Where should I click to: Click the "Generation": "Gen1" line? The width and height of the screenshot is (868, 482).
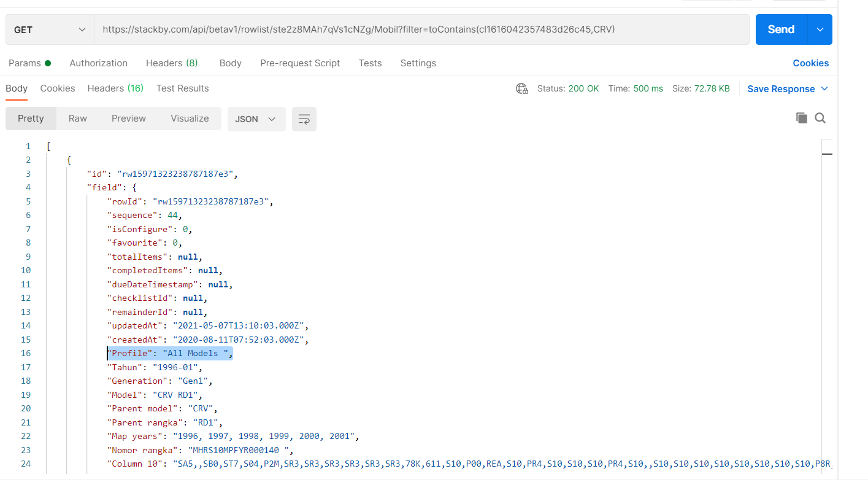pyautogui.click(x=159, y=381)
